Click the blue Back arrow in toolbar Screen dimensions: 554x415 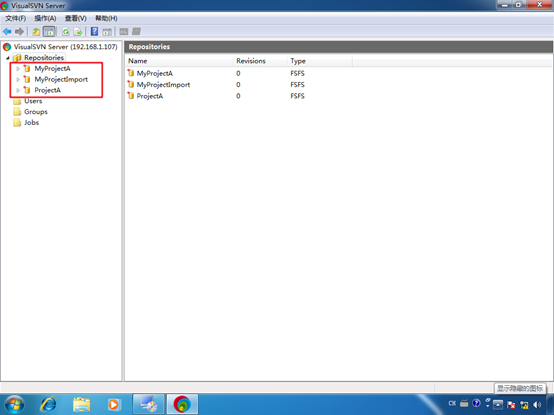click(x=7, y=32)
